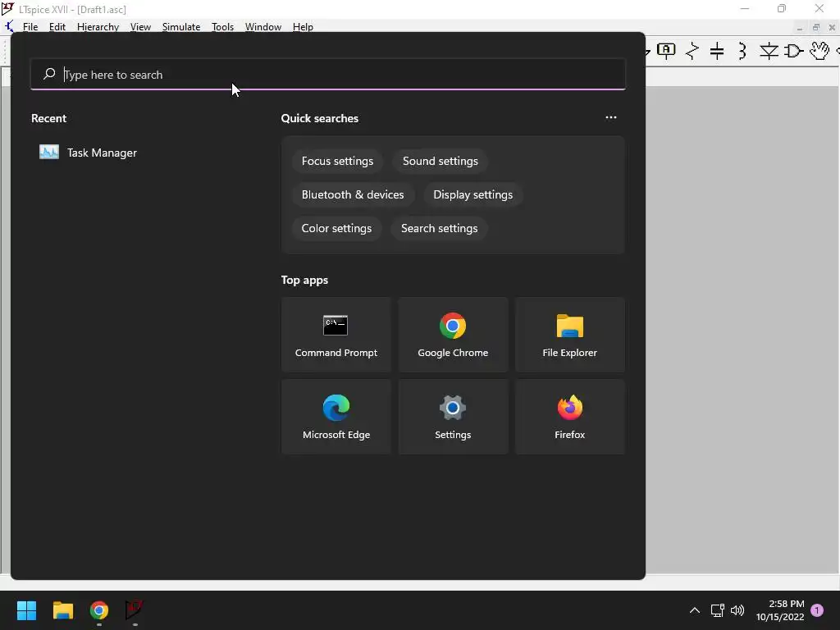840x630 pixels.
Task: Minimize the Draft1.asc inner document window
Action: tap(799, 28)
